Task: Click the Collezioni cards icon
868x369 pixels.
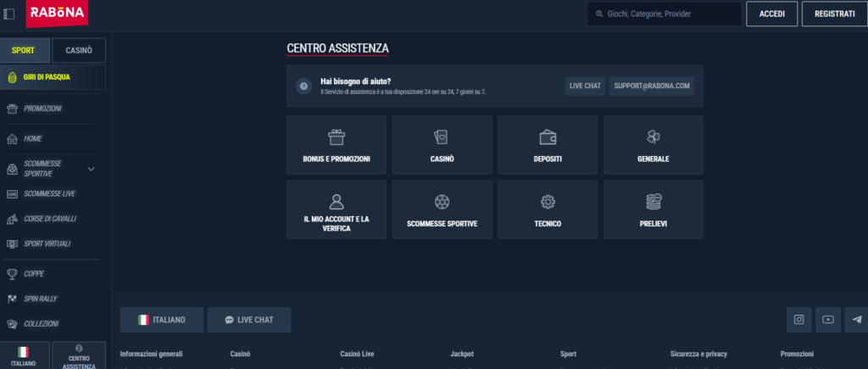Action: pyautogui.click(x=12, y=323)
